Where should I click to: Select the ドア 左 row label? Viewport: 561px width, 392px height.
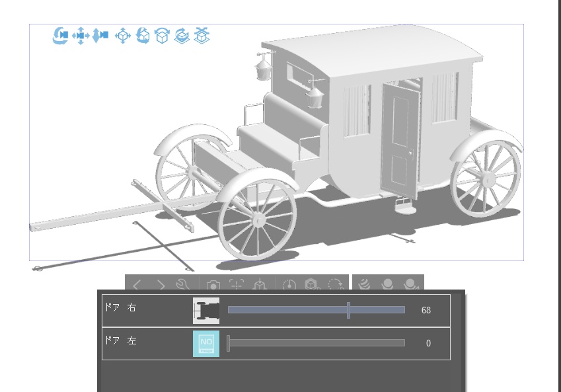click(120, 340)
